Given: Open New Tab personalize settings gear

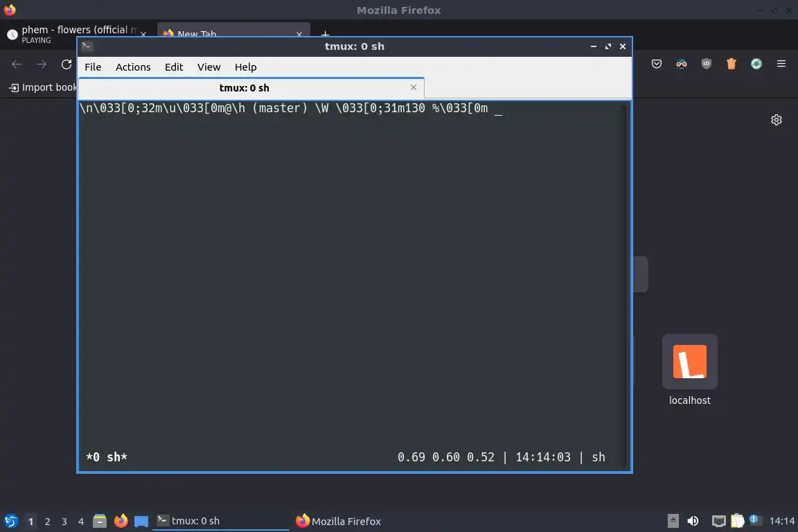Looking at the screenshot, I should (776, 120).
